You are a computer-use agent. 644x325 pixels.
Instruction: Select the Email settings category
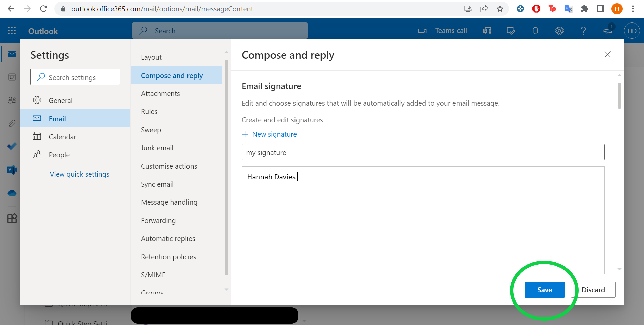(x=75, y=118)
